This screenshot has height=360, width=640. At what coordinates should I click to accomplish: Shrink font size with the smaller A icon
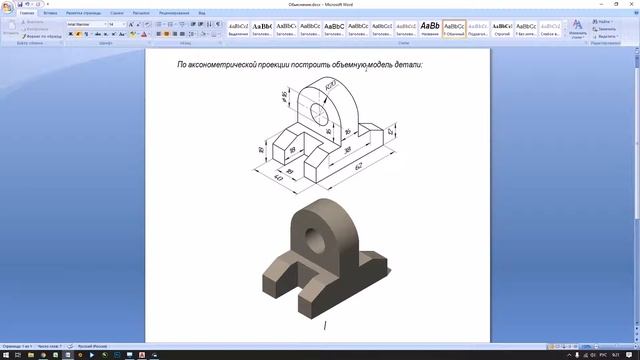point(138,24)
